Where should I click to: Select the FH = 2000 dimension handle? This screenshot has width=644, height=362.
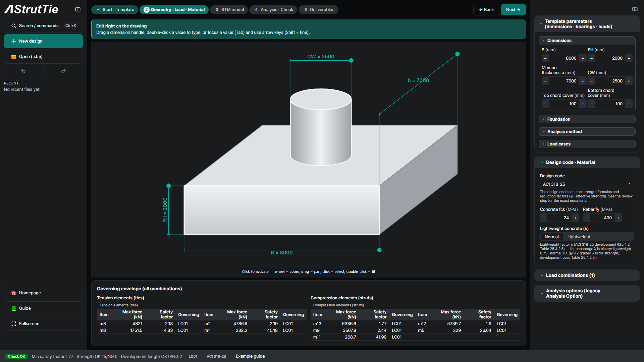(x=169, y=186)
